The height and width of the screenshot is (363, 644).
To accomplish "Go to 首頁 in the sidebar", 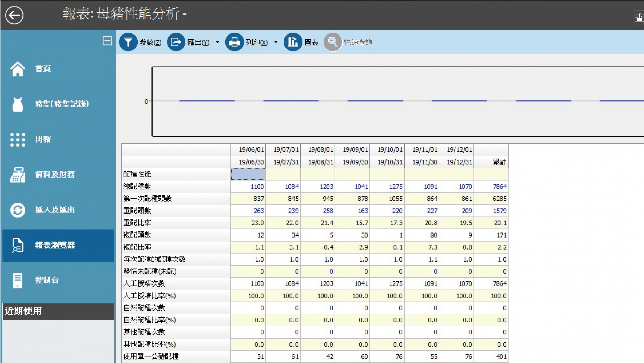I will click(43, 69).
